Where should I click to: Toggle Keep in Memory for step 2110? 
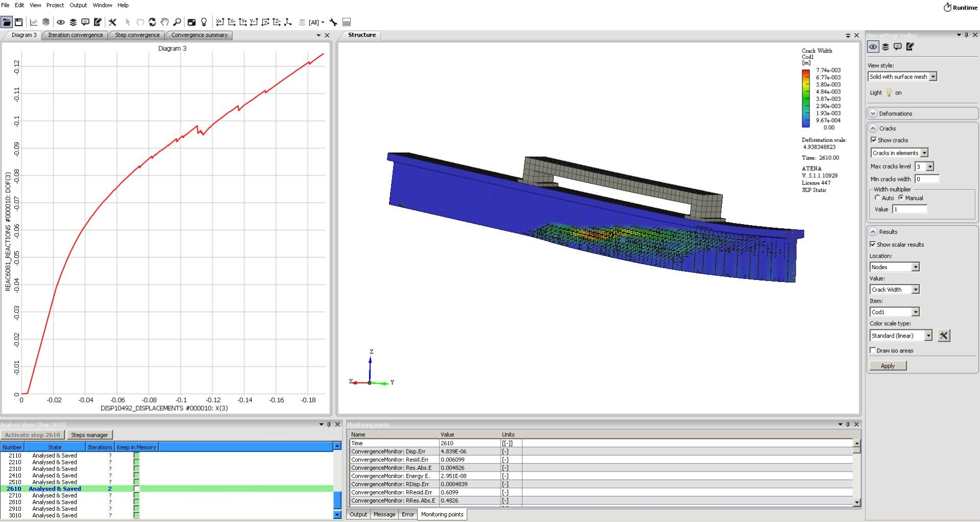(x=136, y=456)
